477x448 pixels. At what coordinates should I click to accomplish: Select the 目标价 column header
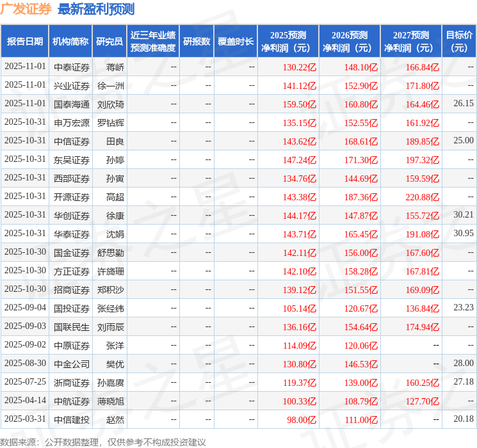(459, 41)
